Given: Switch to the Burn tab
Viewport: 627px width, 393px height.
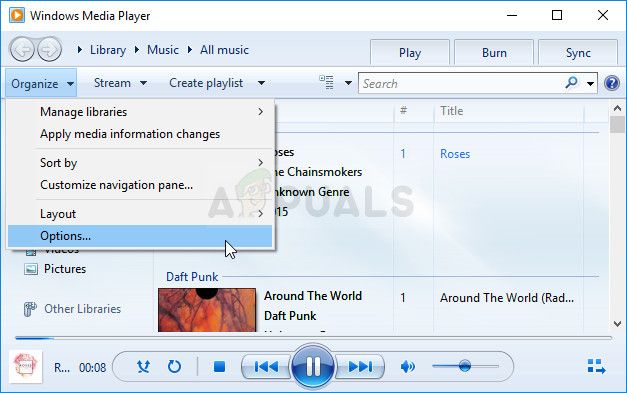Looking at the screenshot, I should 494,52.
